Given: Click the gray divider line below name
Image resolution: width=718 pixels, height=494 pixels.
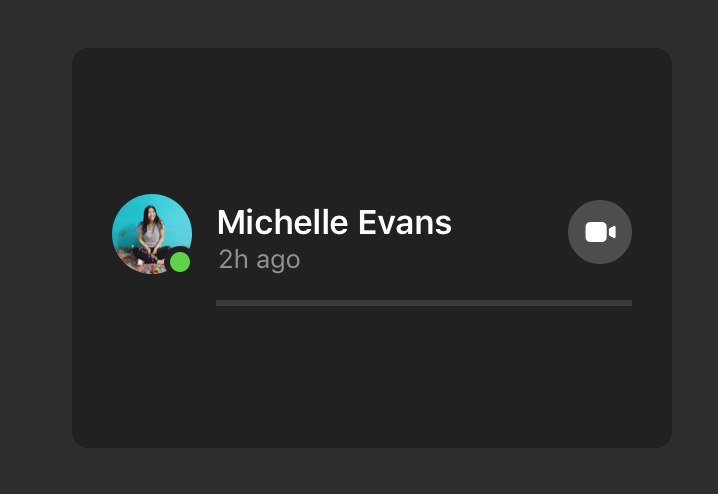Looking at the screenshot, I should pos(424,303).
